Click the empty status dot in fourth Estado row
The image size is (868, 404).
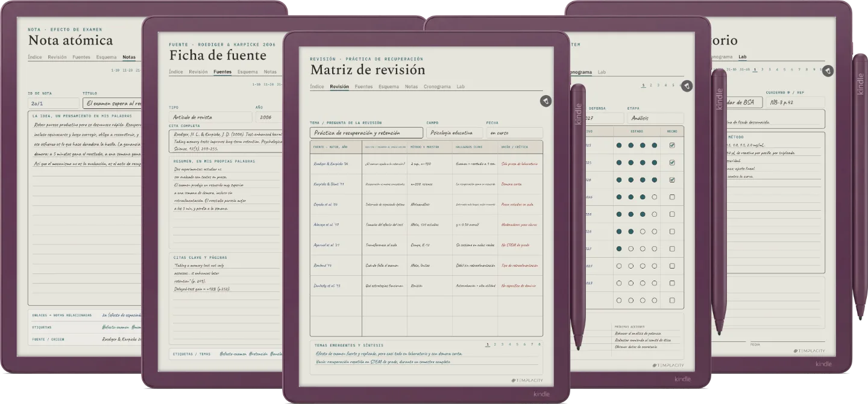pos(655,197)
